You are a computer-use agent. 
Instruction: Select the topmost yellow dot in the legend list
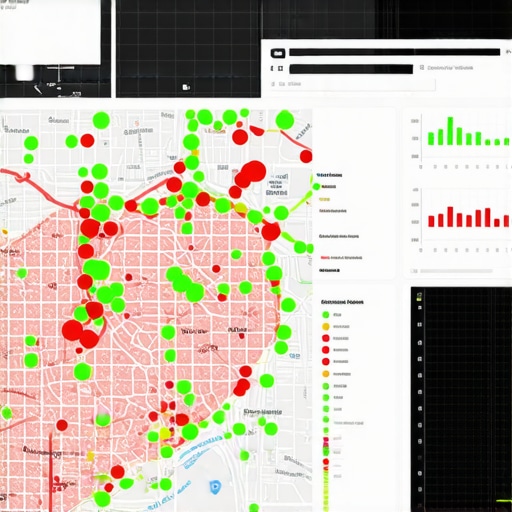point(326,326)
